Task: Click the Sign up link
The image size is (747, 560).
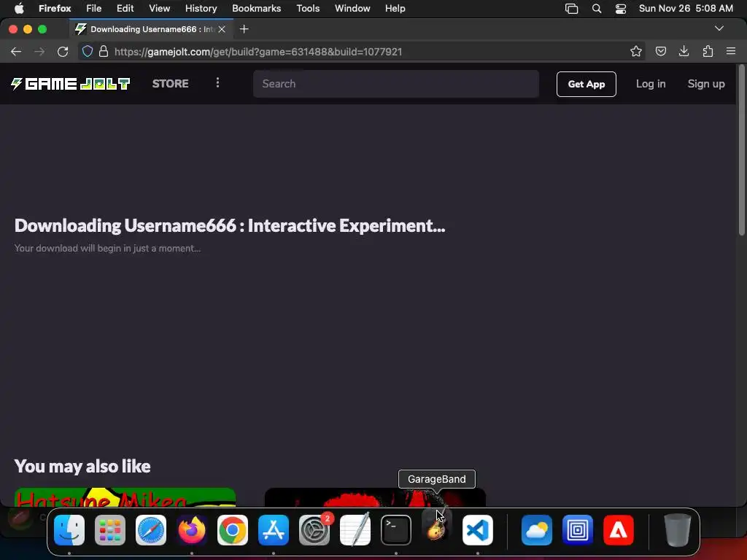Action: (705, 84)
